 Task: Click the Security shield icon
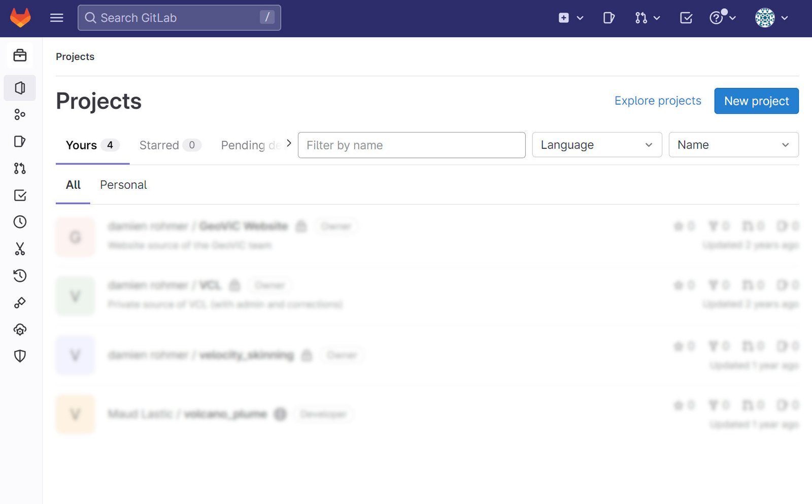tap(20, 356)
